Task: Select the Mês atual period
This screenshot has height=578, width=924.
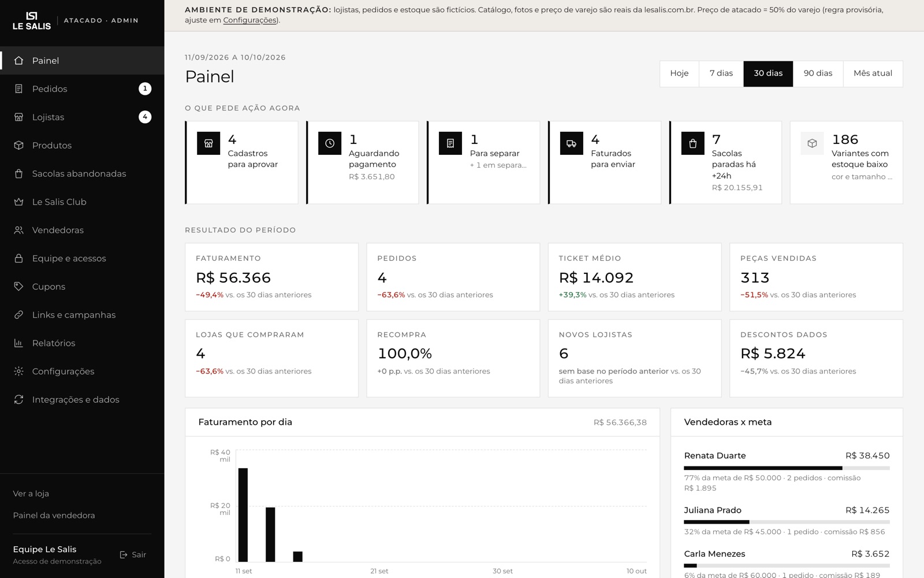Action: (x=873, y=73)
